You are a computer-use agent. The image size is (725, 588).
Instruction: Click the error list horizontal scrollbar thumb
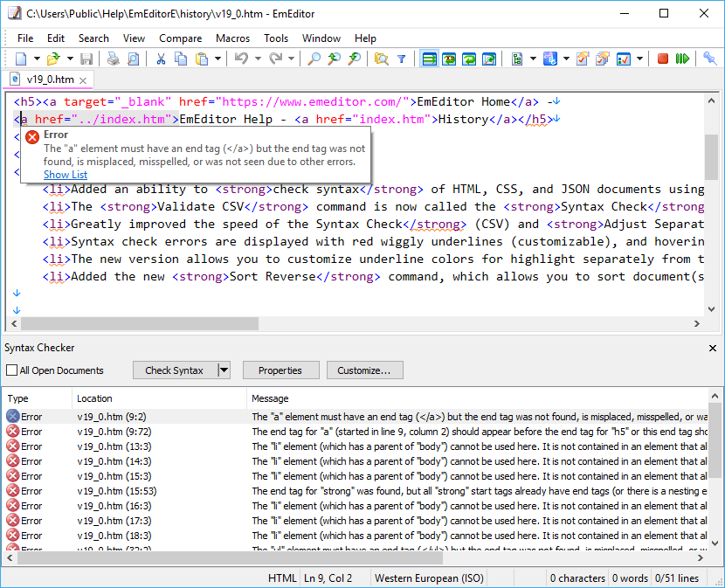[231, 558]
